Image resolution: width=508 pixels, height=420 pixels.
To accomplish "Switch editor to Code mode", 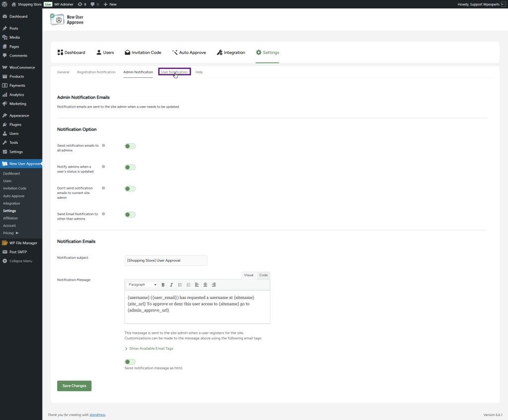I will pyautogui.click(x=263, y=275).
